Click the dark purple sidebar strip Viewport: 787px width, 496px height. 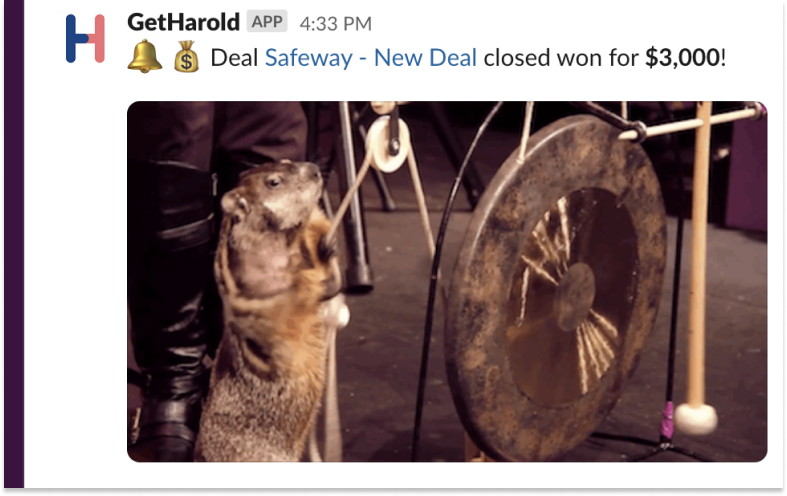click(x=14, y=244)
